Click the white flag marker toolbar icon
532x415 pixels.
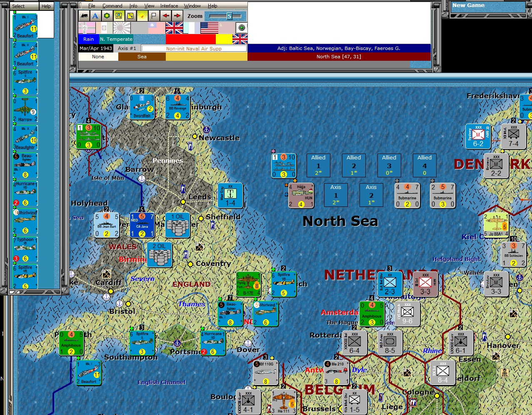click(153, 15)
